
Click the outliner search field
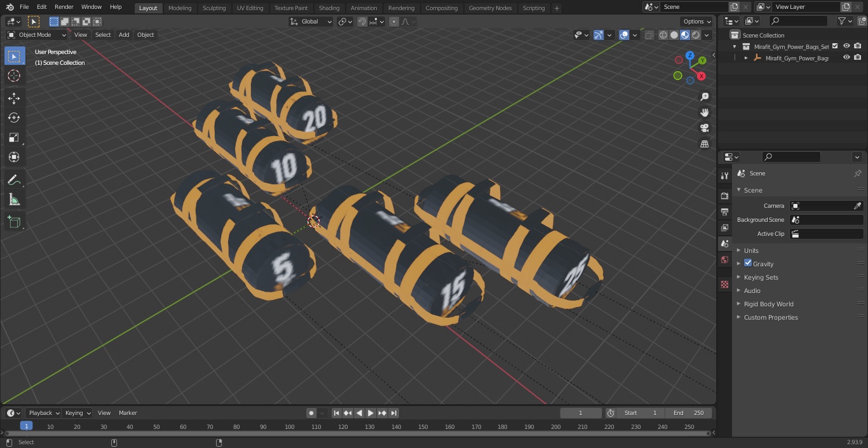[797, 21]
